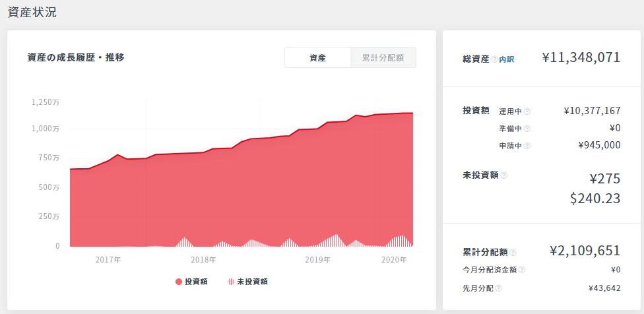Click the 投資額 section label
The width and height of the screenshot is (644, 314).
[476, 110]
